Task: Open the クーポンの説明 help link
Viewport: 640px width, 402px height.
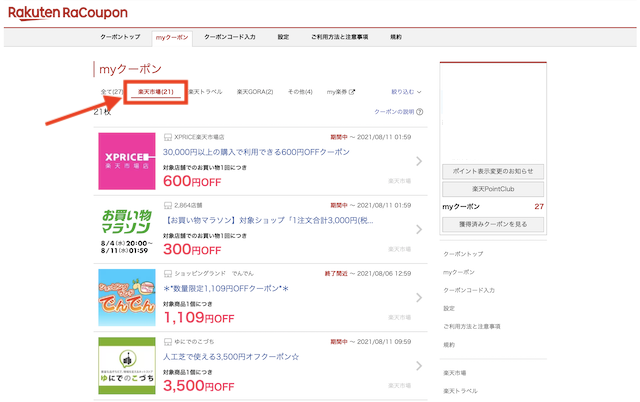Action: click(394, 112)
